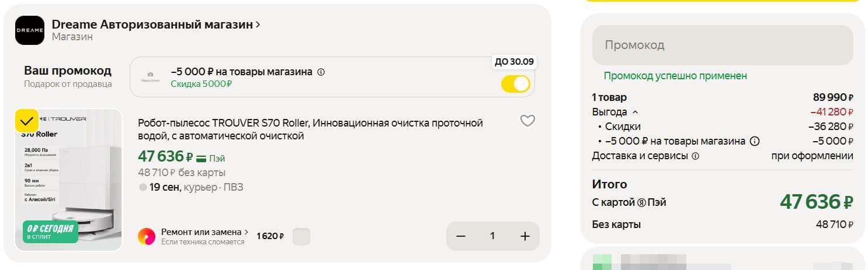Open Ремонт или замена details

204,232
